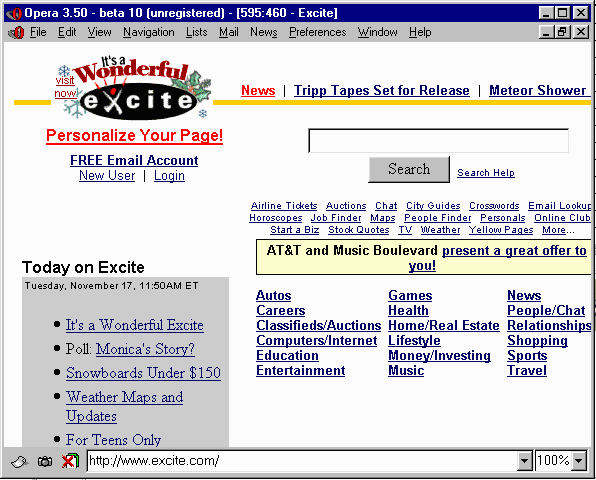This screenshot has height=480, width=596.
Task: Open 'present a great offer to you!' link
Action: pyautogui.click(x=514, y=251)
